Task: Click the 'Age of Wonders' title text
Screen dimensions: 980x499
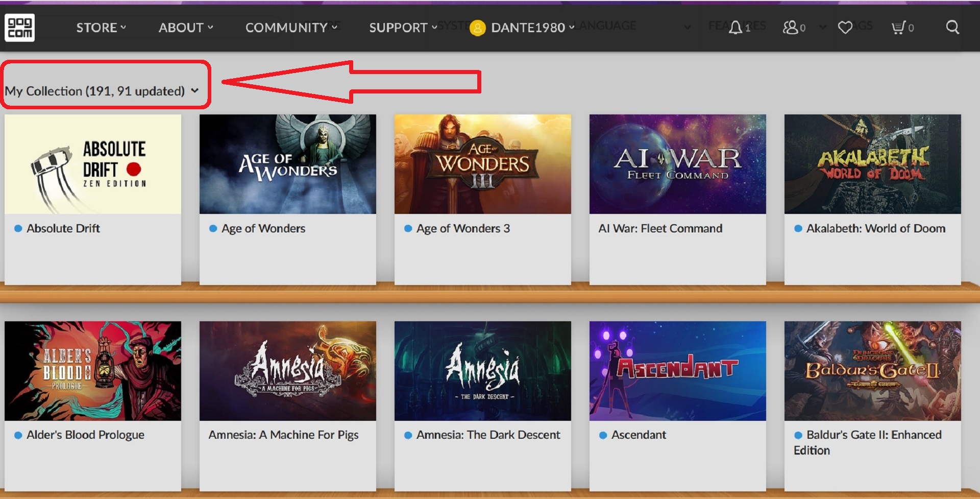Action: [263, 228]
